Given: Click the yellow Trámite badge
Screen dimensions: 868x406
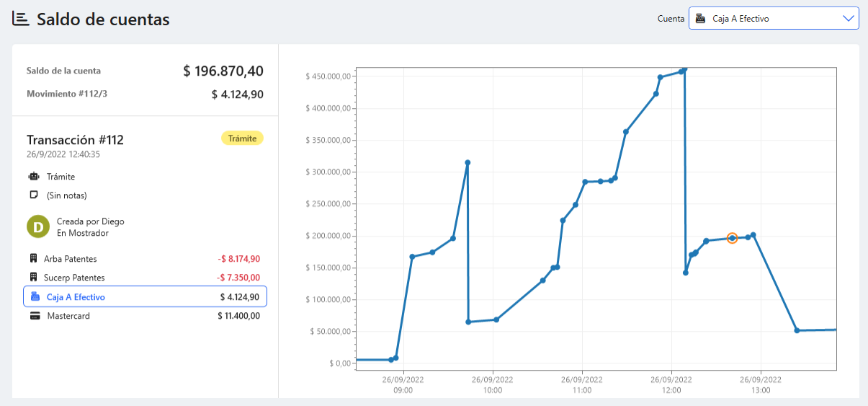Looking at the screenshot, I should click(242, 138).
